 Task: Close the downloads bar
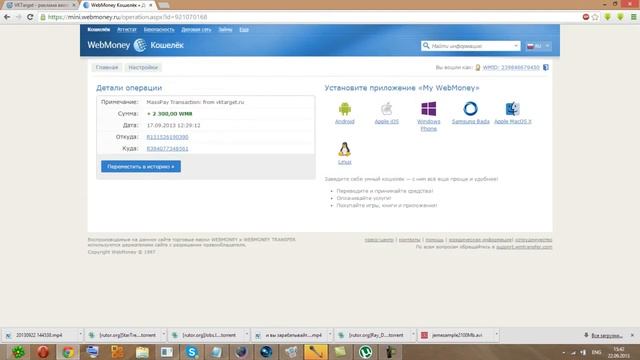[x=632, y=335]
